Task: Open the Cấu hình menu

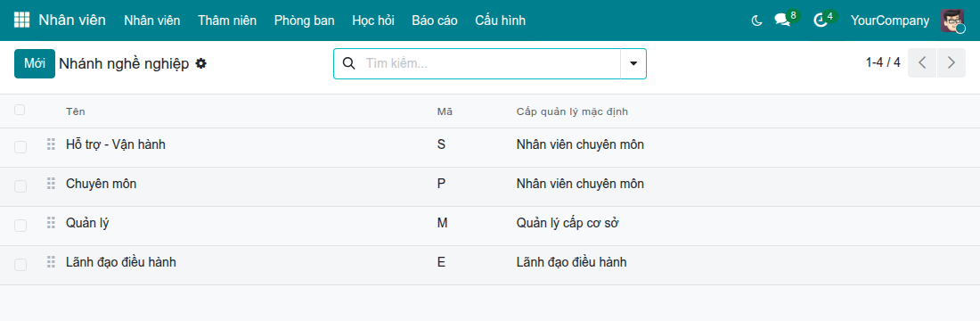Action: tap(500, 21)
